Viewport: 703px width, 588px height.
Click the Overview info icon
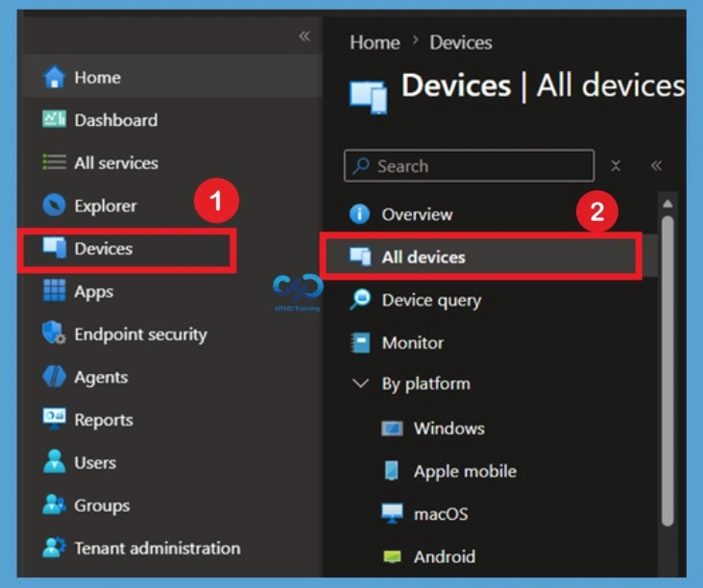click(359, 213)
